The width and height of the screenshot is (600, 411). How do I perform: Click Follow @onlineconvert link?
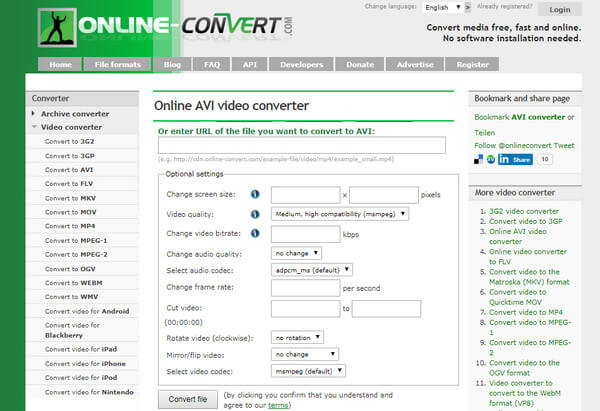513,145
